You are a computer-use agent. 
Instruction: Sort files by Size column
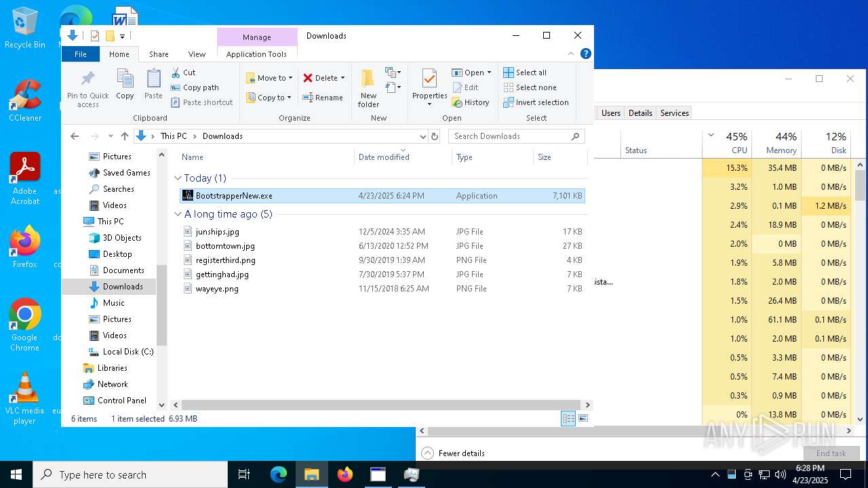coord(560,157)
